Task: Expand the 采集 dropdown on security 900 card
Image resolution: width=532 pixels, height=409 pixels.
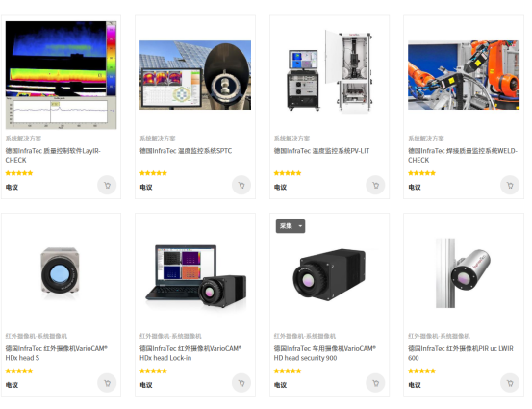Action: tap(291, 226)
